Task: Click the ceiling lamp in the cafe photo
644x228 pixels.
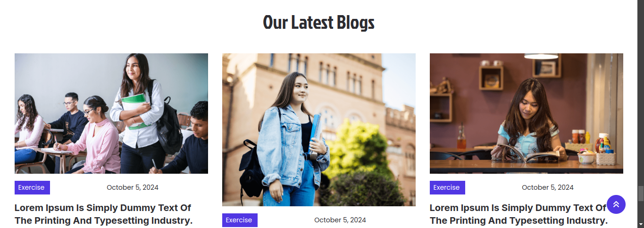Action: point(541,56)
